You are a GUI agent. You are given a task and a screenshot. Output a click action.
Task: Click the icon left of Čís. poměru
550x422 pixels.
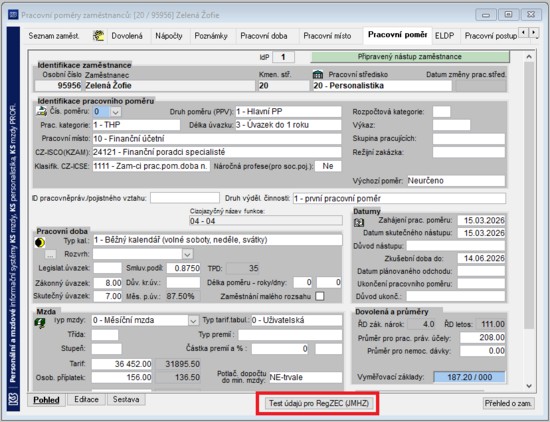click(x=41, y=111)
